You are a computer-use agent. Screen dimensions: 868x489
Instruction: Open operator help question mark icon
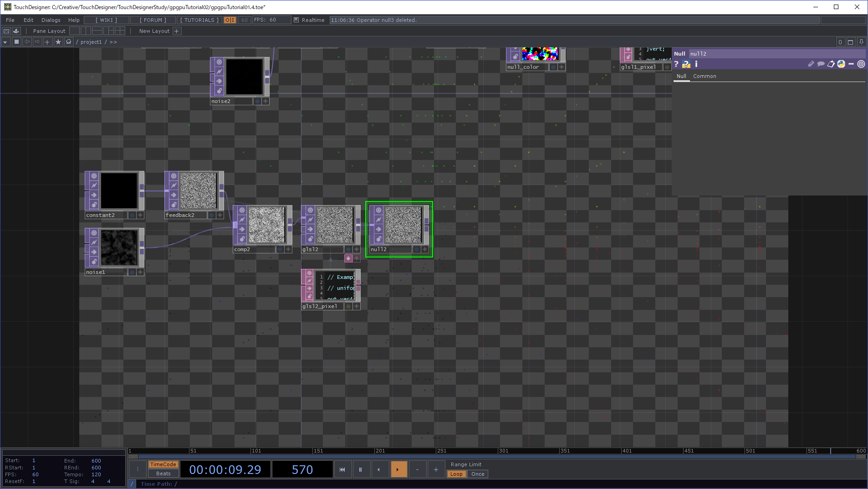click(676, 64)
